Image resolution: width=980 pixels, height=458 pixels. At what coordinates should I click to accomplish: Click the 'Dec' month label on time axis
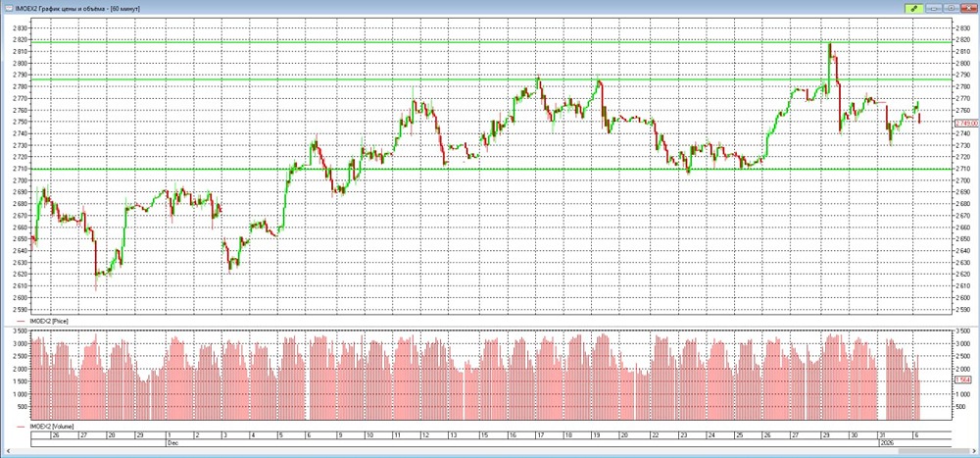tap(171, 441)
